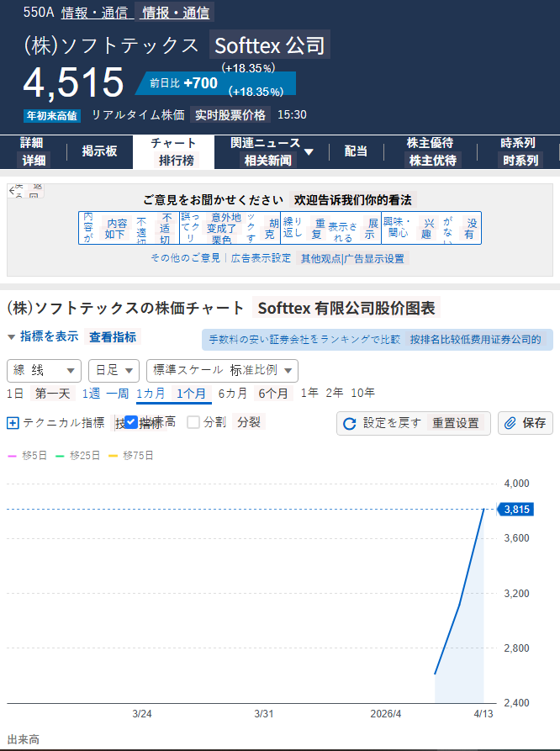Image resolution: width=560 pixels, height=751 pixels.
Task: Choose 誤ってクリック feedback option
Action: click(230, 228)
